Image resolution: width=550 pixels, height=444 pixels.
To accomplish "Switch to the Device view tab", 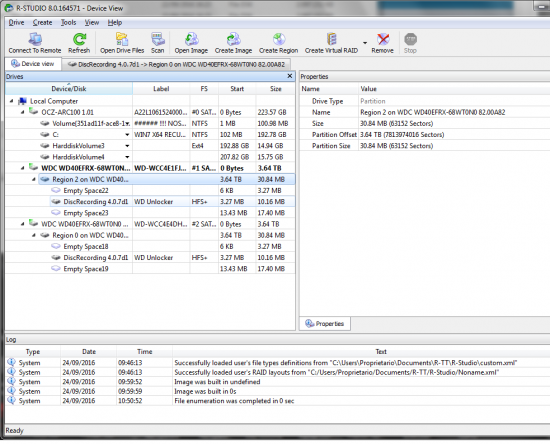I will (x=33, y=64).
